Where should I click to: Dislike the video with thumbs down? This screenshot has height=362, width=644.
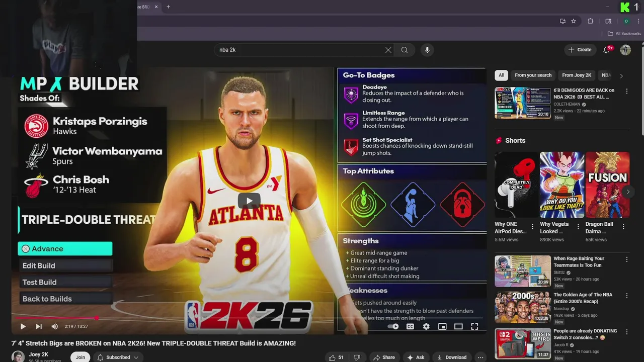[x=357, y=357]
